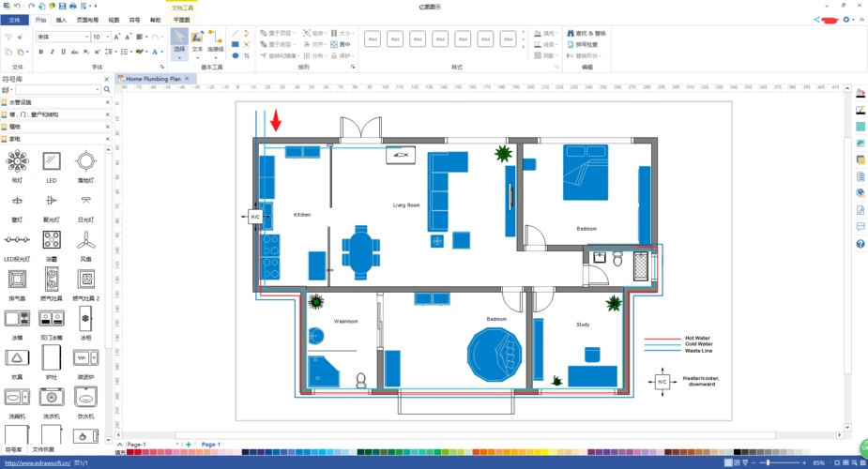
Task: Toggle italic text formatting
Action: tap(53, 52)
